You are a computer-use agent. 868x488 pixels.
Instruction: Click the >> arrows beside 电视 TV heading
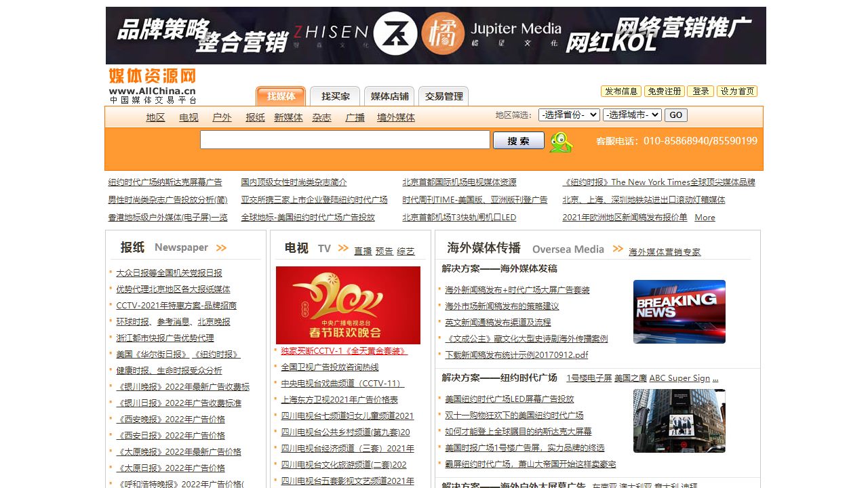[x=343, y=249]
